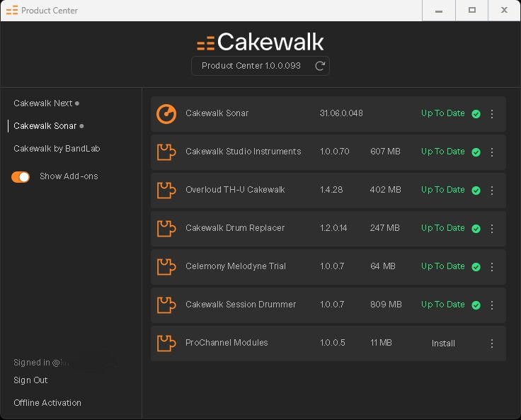Viewport: 521px width, 420px height.
Task: Open the three-dot menu for Cakewalk Studio Instruments
Action: [x=492, y=152]
